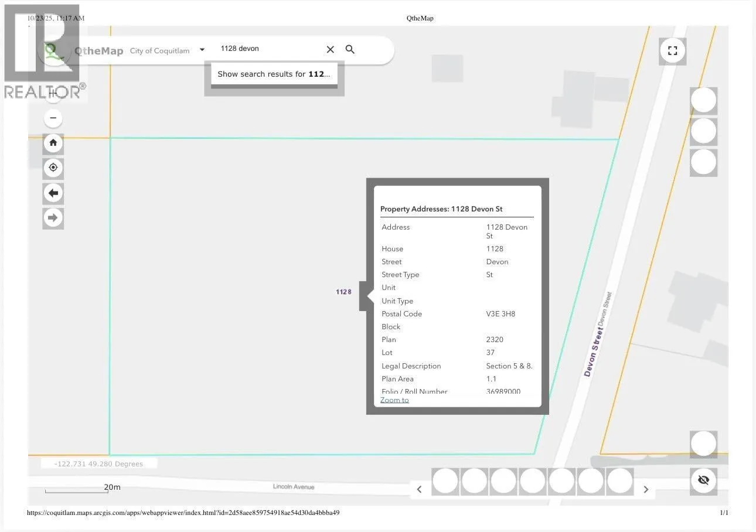The height and width of the screenshot is (532, 756).
Task: Toggle the hide widgets eye icon
Action: (x=703, y=480)
